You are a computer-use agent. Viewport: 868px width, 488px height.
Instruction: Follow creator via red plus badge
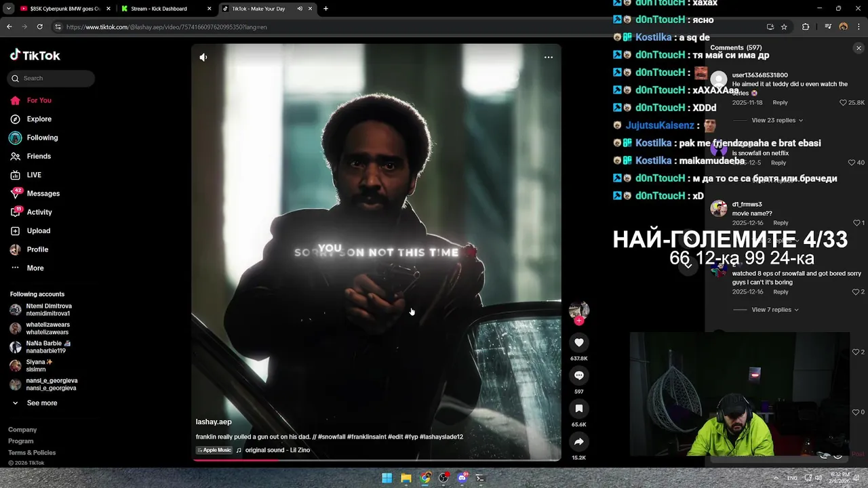(579, 321)
